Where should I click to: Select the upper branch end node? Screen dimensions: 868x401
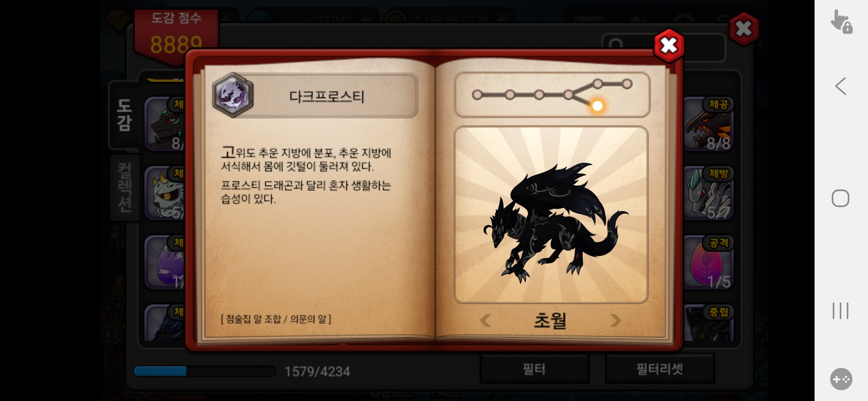[627, 84]
